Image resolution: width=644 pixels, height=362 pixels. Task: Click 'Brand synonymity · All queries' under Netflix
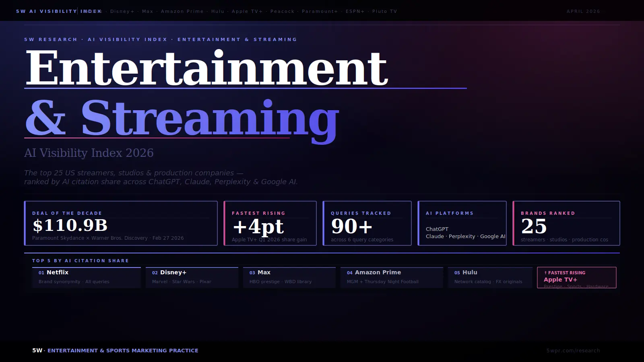pyautogui.click(x=74, y=282)
